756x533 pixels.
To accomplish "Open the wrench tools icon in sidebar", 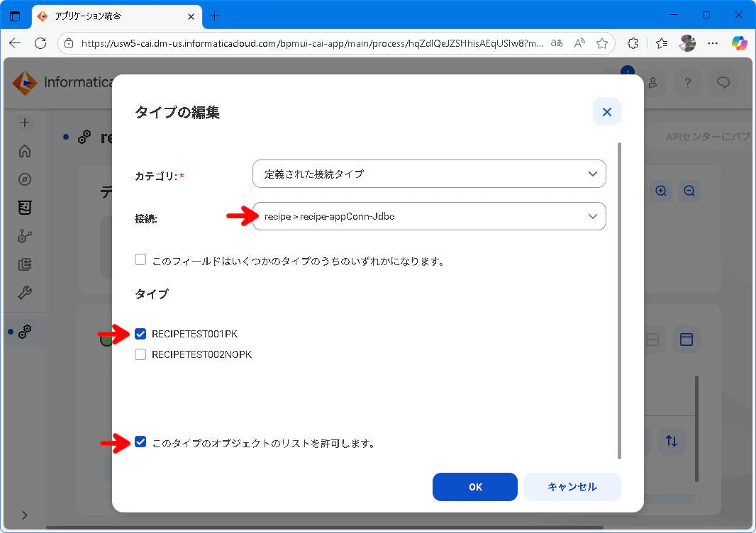I will click(x=25, y=293).
